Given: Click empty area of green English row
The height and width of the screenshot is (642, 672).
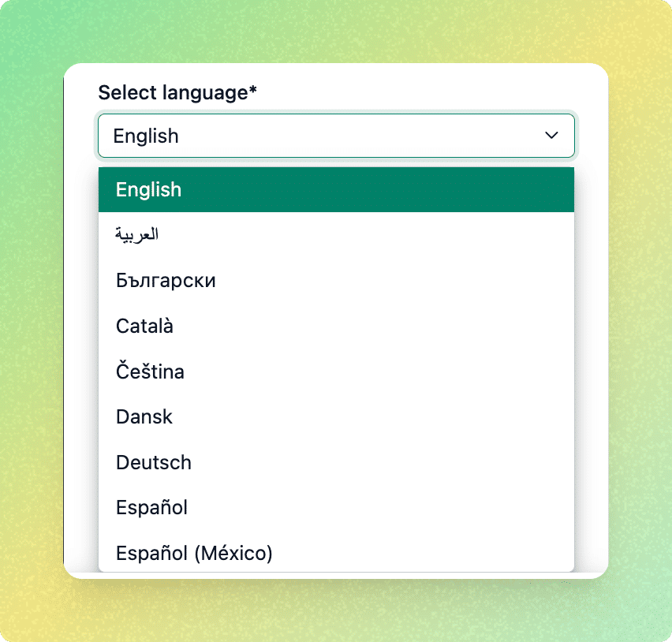Looking at the screenshot, I should pos(394,189).
